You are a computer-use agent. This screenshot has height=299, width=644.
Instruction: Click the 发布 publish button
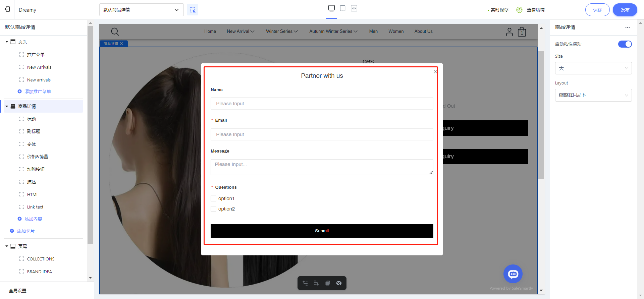[x=625, y=10]
